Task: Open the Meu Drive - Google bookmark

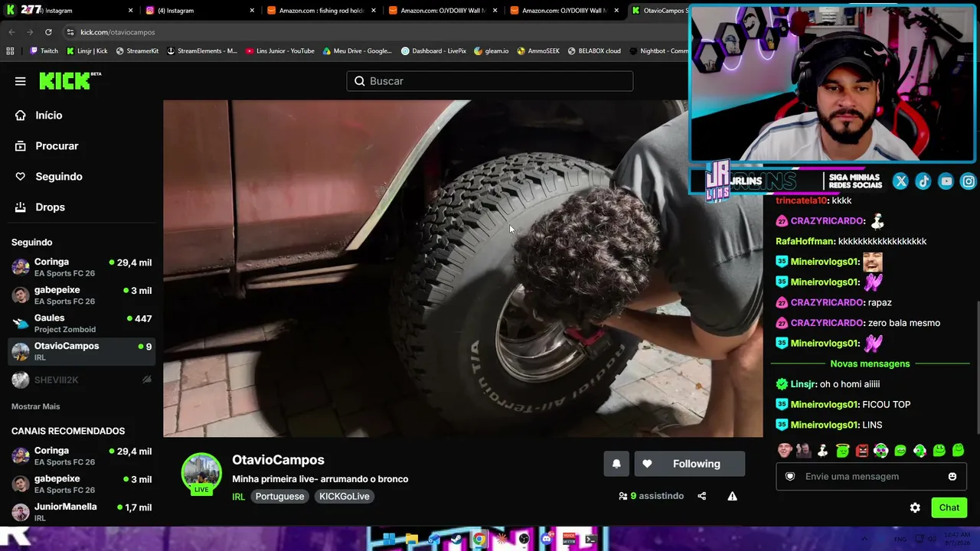Action: [x=358, y=51]
